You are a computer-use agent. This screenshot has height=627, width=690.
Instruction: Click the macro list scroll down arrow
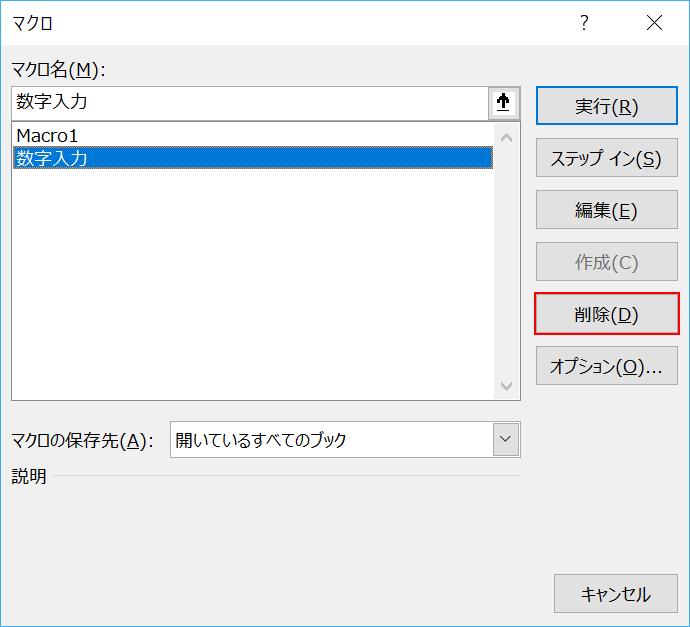506,386
